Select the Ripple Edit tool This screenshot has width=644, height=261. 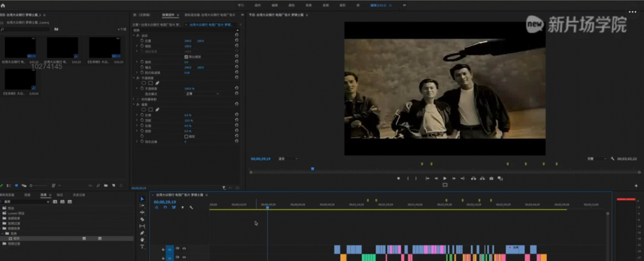142,213
